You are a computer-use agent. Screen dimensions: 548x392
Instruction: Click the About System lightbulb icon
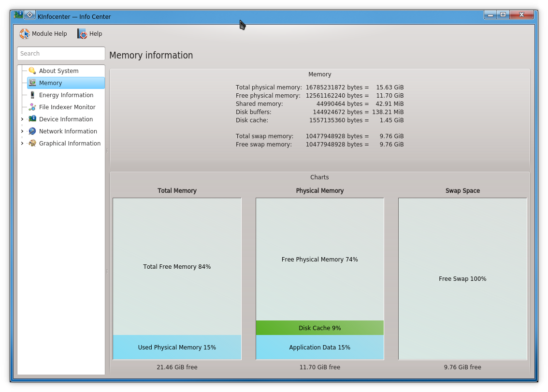(x=32, y=71)
